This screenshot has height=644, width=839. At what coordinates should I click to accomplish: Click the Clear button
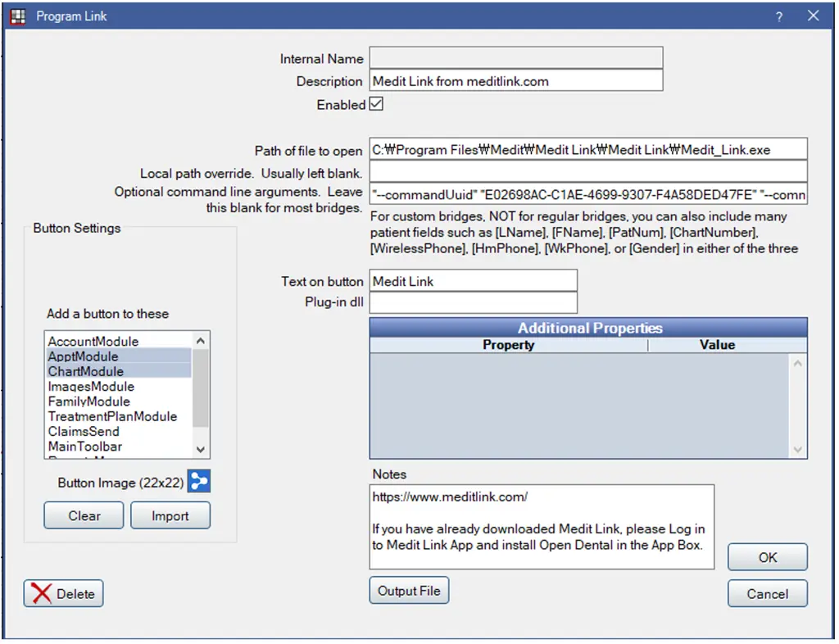pos(84,515)
